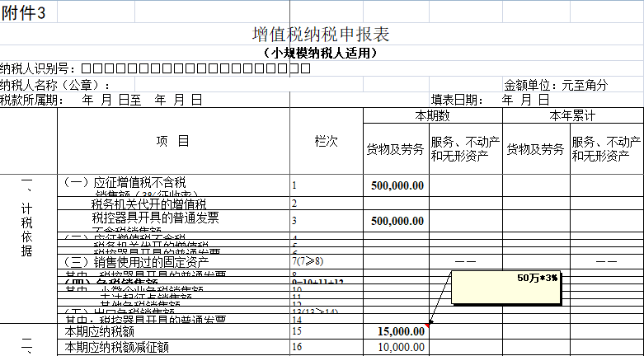
Task: Click the 栏次 cell numbered 15
Action: [326, 331]
